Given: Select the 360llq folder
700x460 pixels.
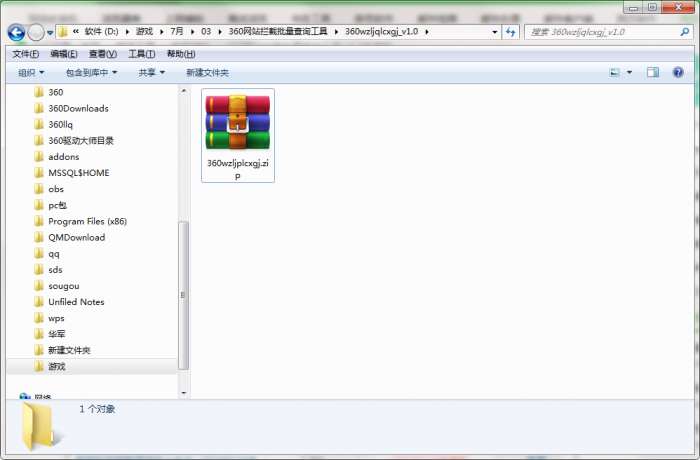Looking at the screenshot, I should coord(54,124).
